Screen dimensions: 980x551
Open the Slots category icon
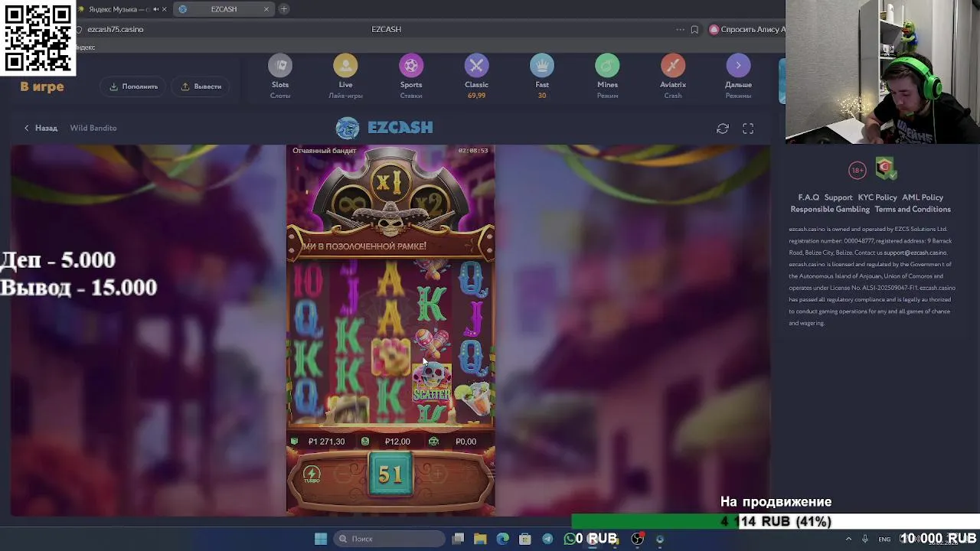(x=280, y=66)
